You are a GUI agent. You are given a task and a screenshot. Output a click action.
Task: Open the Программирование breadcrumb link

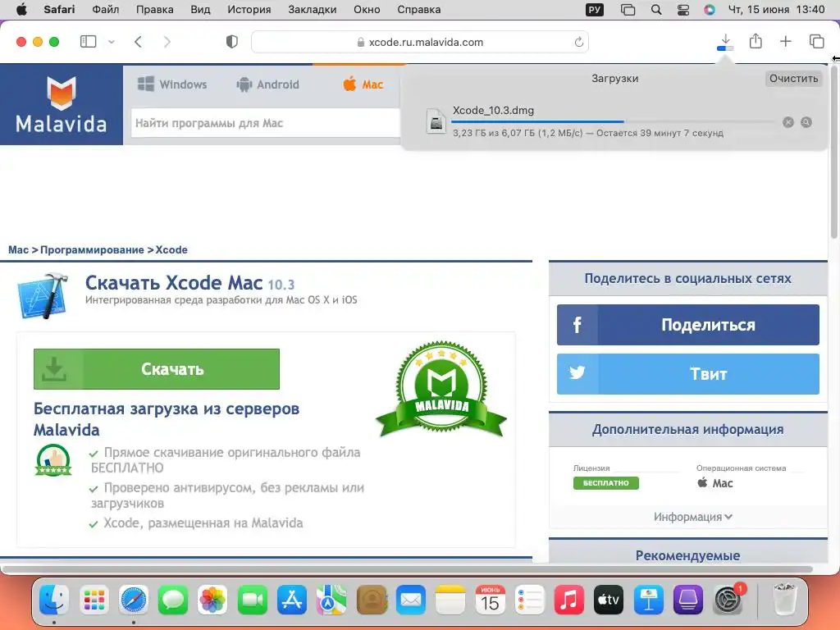pyautogui.click(x=92, y=249)
